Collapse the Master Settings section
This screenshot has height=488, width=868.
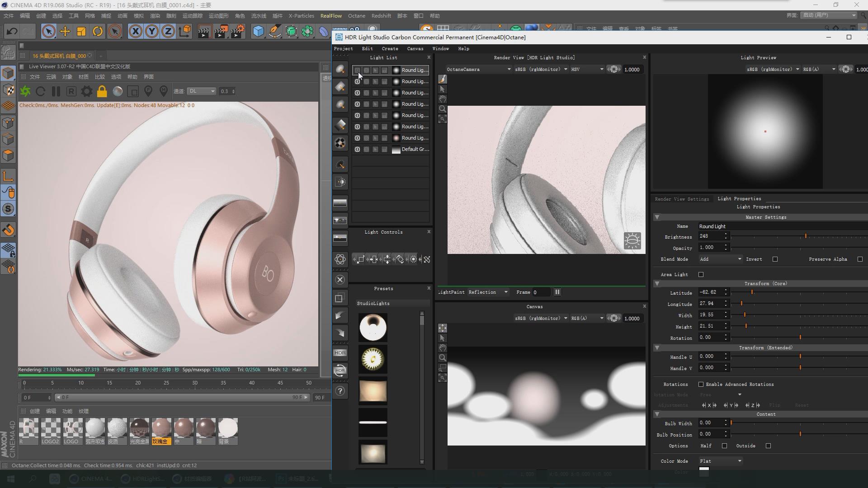[657, 217]
